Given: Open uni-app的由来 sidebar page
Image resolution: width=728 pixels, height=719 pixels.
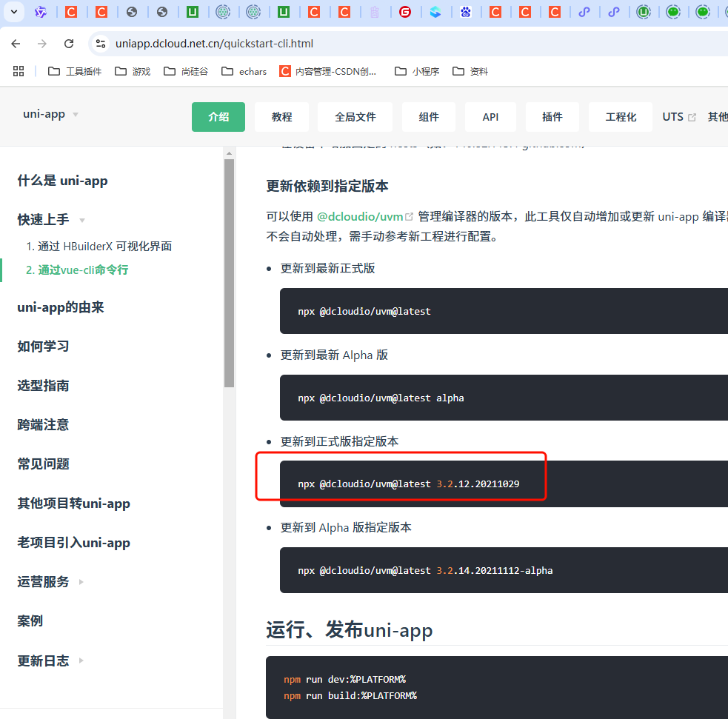Looking at the screenshot, I should click(x=60, y=307).
